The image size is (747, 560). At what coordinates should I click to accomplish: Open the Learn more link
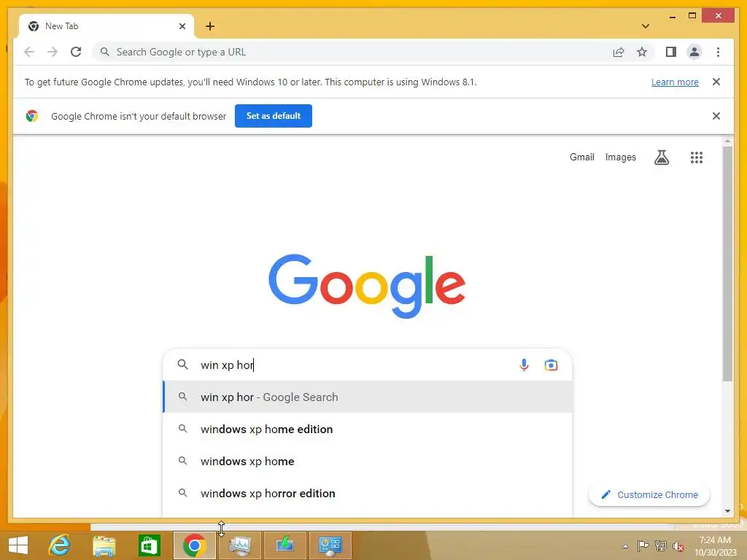coord(675,82)
